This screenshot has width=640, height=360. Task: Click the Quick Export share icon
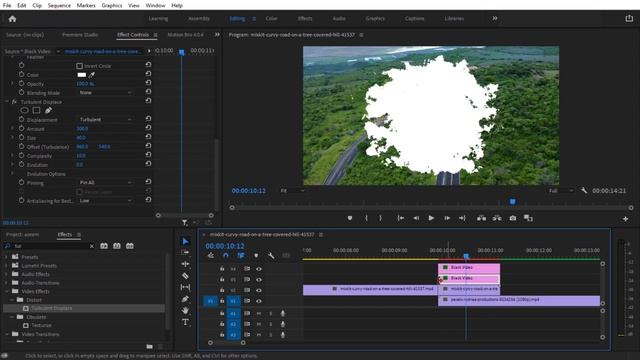click(x=629, y=18)
